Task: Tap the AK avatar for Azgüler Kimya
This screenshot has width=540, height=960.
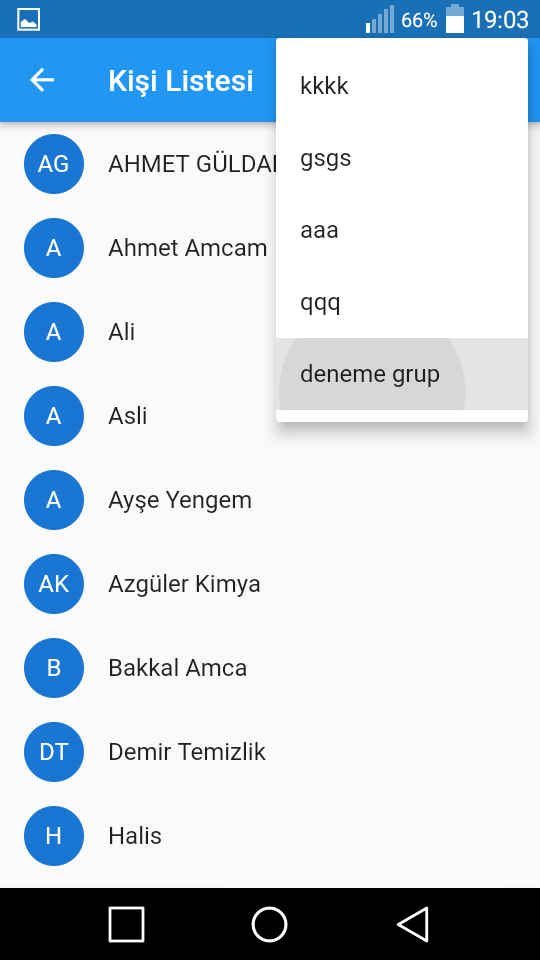Action: coord(54,584)
